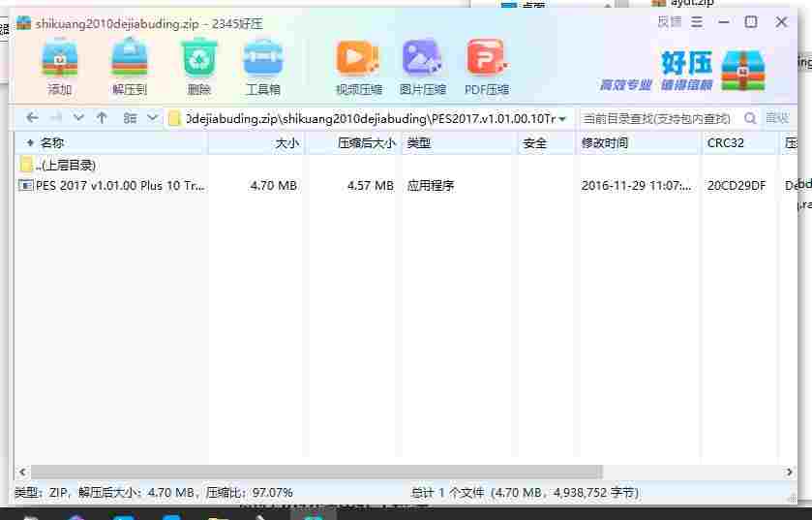Open the 图片压缩 image compression tool
This screenshot has height=520, width=812.
coord(423,67)
